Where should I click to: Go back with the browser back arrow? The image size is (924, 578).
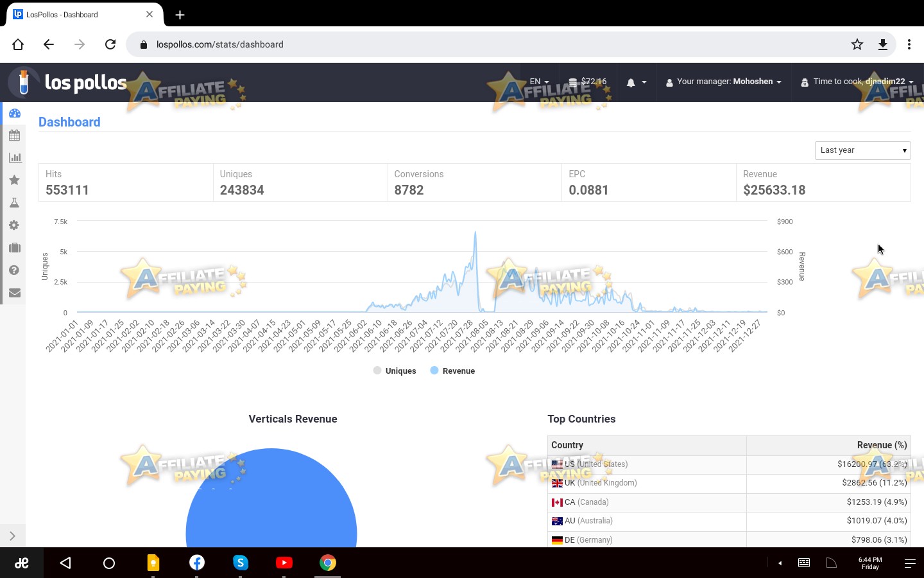(49, 44)
